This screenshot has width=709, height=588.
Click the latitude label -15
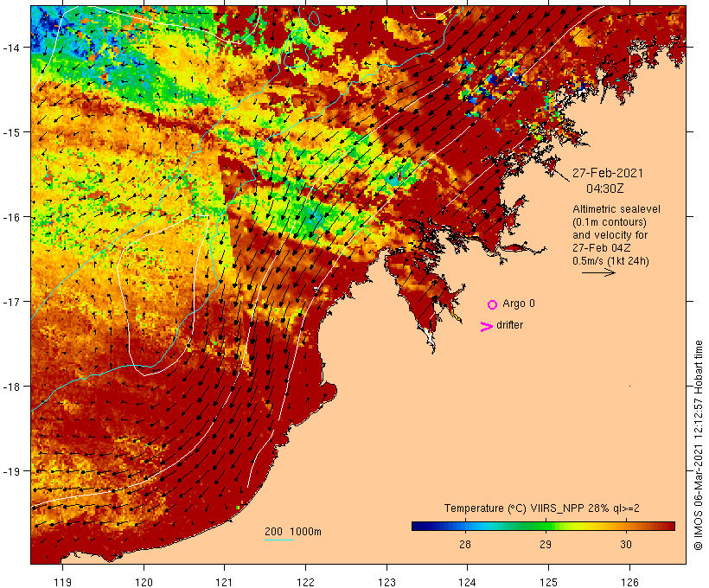coord(10,132)
